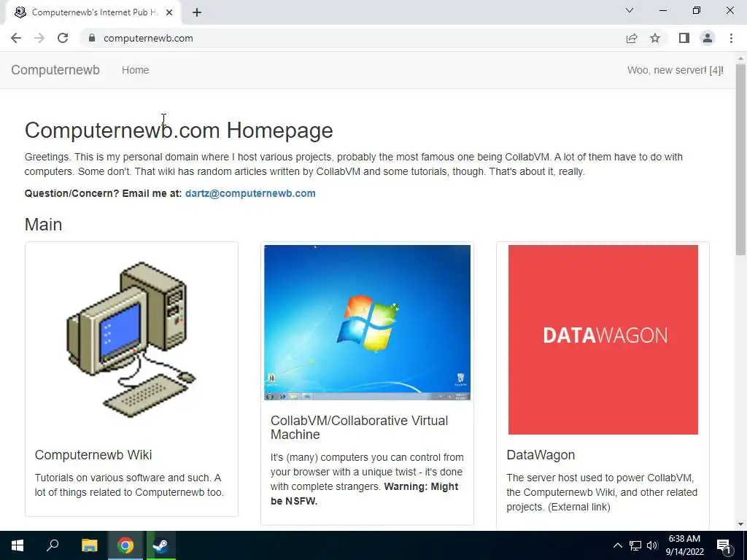The width and height of the screenshot is (747, 560).
Task: Open the Chrome profile avatar icon
Action: coord(708,38)
